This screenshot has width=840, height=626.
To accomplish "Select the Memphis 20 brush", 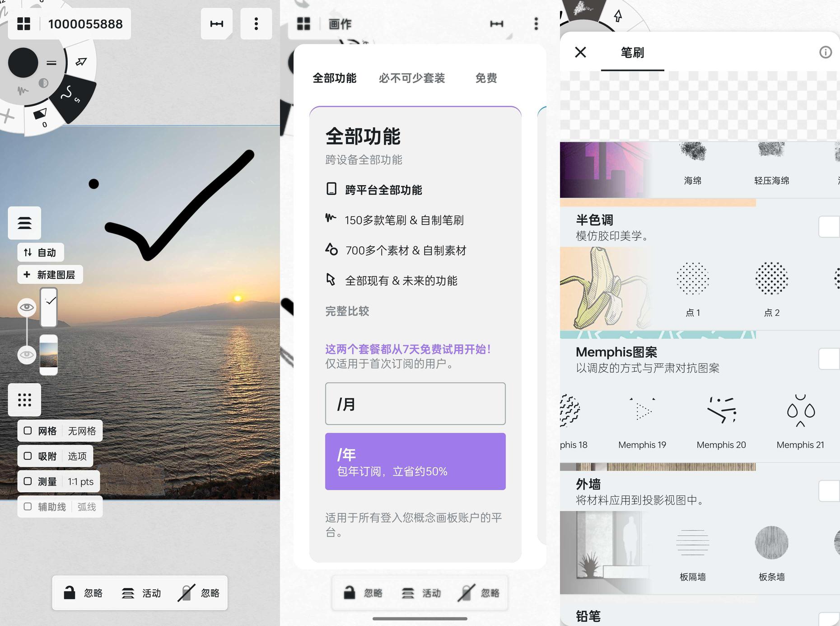I will point(721,421).
